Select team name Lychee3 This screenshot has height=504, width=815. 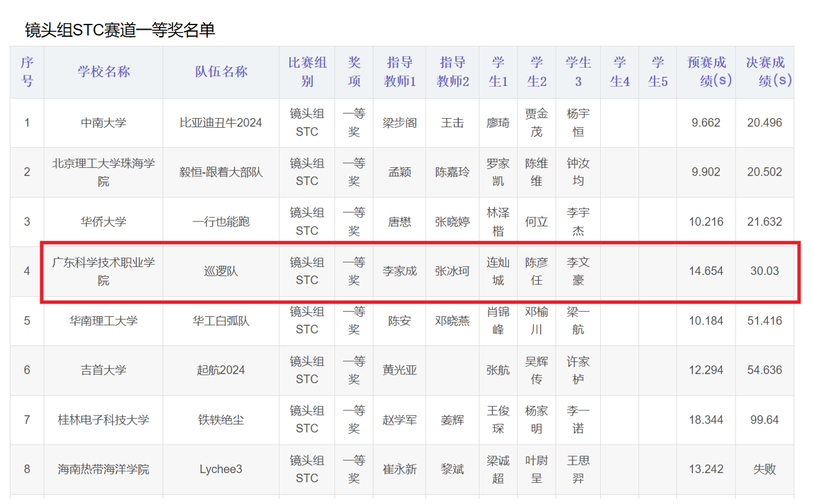[221, 469]
